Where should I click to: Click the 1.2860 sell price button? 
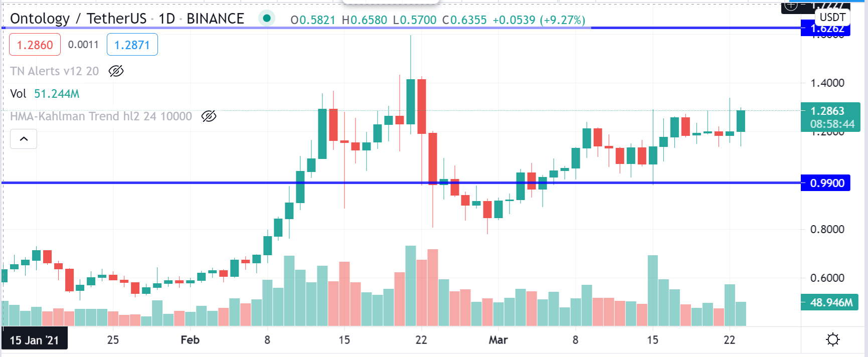[x=35, y=45]
